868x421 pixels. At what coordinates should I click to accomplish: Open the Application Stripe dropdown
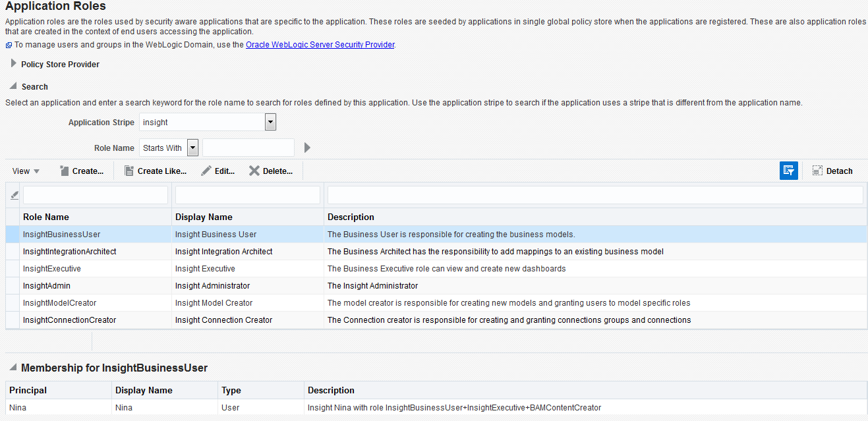click(270, 123)
